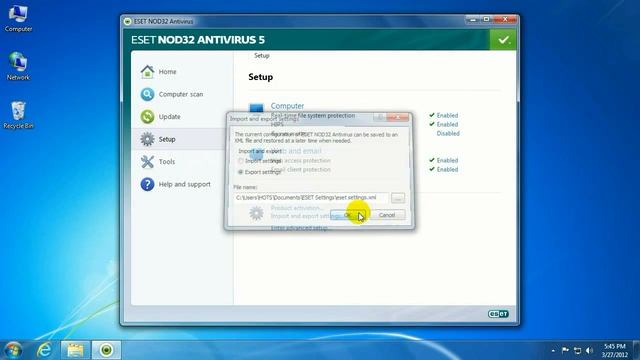The image size is (640, 360).
Task: Click the dialog's help question-mark button
Action: click(x=380, y=118)
